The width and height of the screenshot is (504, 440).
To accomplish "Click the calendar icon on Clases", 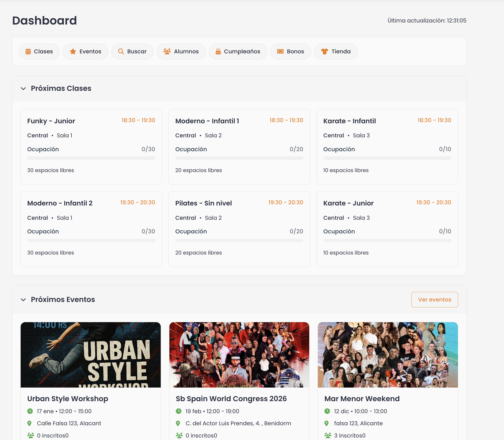I will coord(28,52).
